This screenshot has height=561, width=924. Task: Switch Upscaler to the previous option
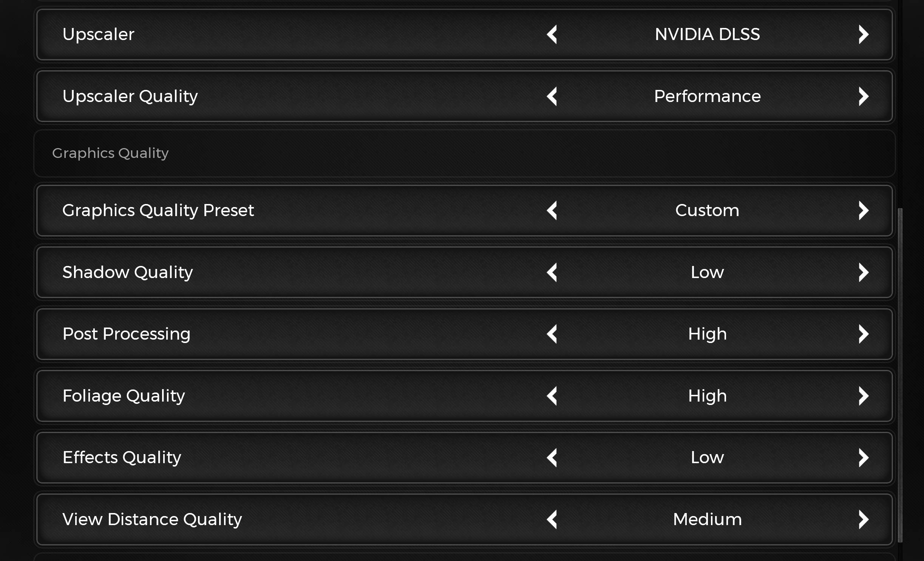pos(552,34)
